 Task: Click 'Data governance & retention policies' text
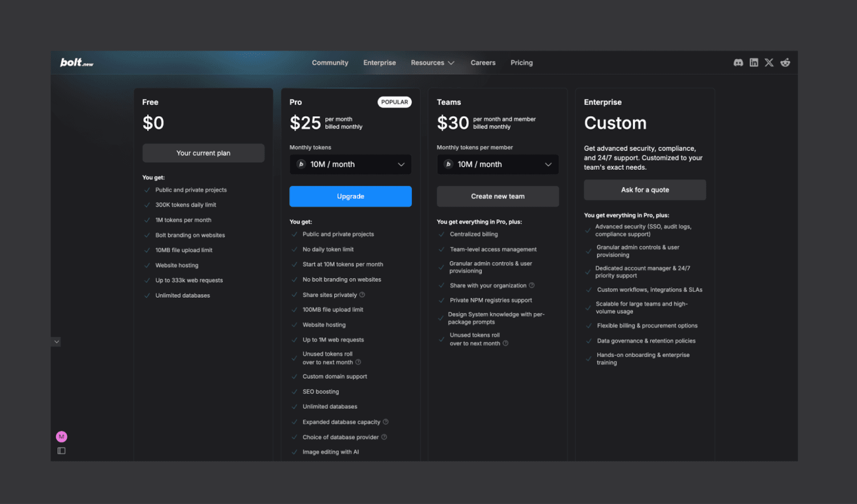(646, 341)
